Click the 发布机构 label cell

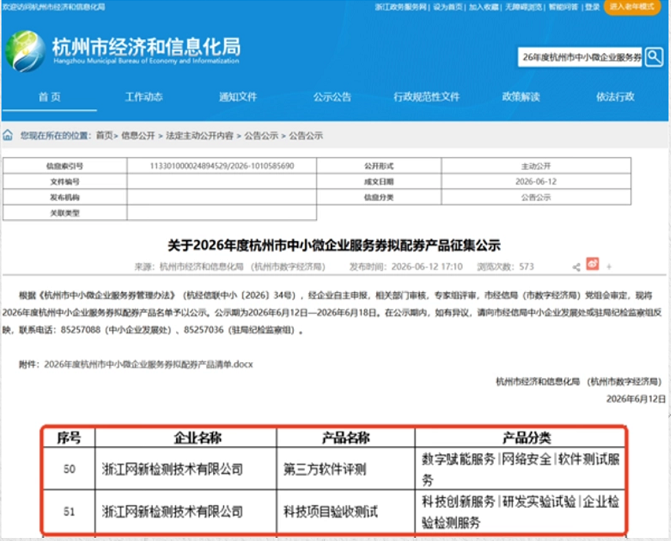tap(65, 197)
